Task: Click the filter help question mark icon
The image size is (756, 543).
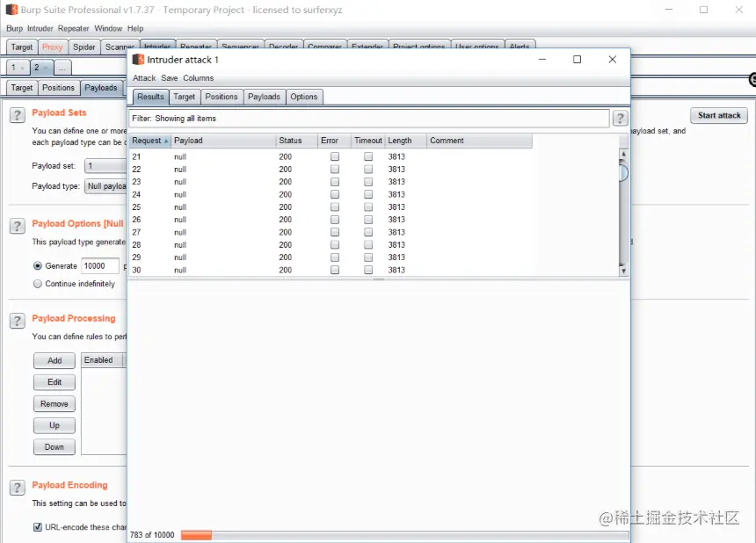Action: point(620,118)
